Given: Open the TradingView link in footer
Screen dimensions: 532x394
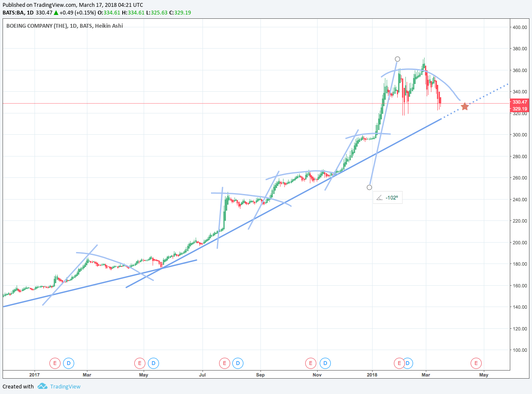Looking at the screenshot, I should click(x=65, y=387).
